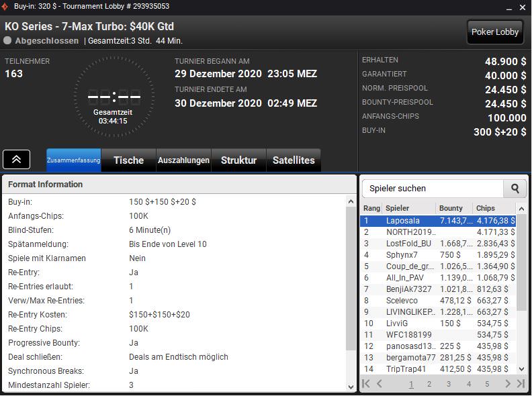Click the poker app icon in title bar
532x396 pixels.
(5, 6)
